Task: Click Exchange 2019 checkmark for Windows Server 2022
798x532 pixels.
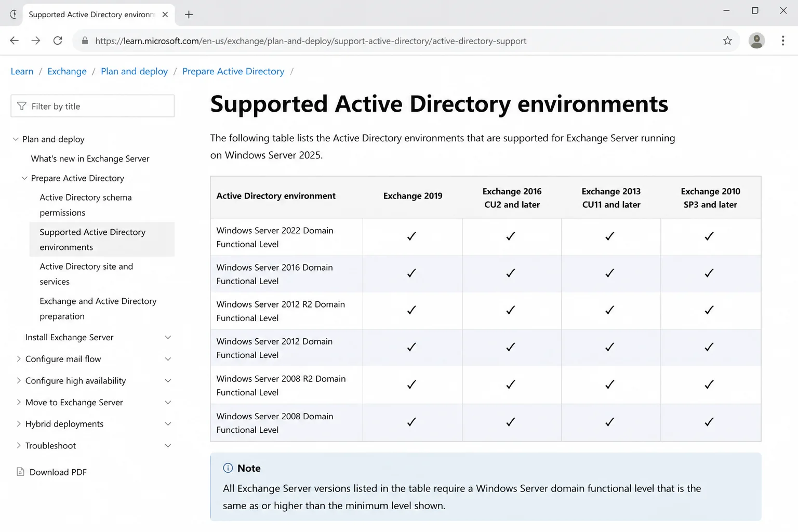Action: point(411,236)
